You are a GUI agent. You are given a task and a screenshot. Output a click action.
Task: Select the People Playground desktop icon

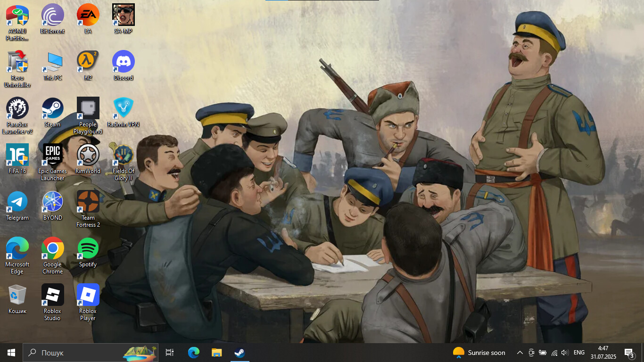(x=88, y=115)
